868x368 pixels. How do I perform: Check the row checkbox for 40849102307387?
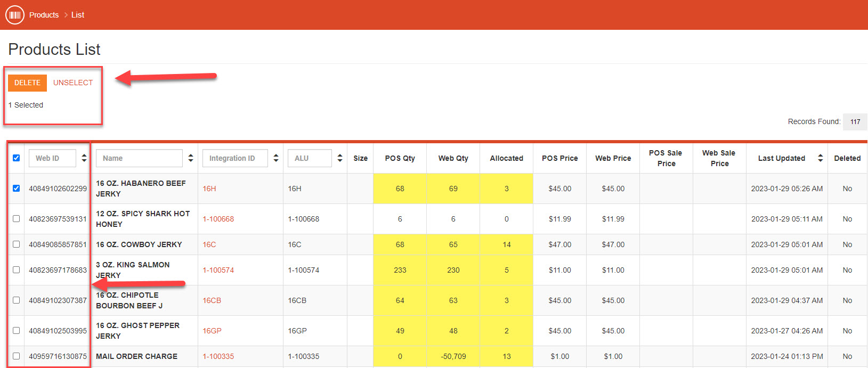point(16,300)
